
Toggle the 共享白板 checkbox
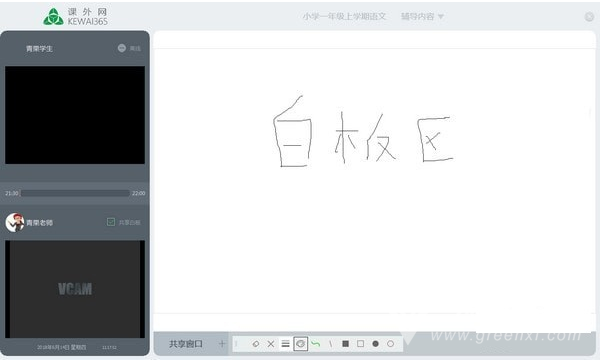(111, 222)
